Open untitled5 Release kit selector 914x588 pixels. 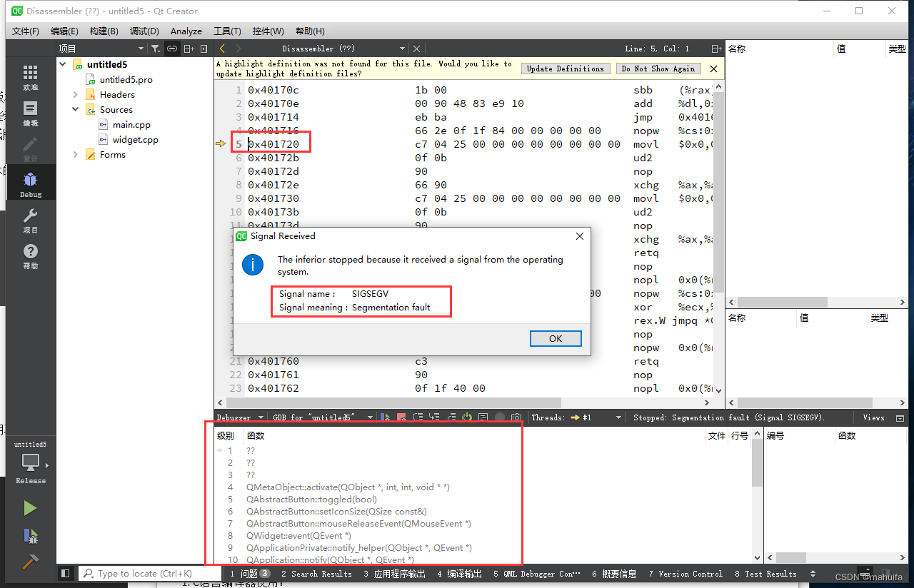[x=30, y=462]
